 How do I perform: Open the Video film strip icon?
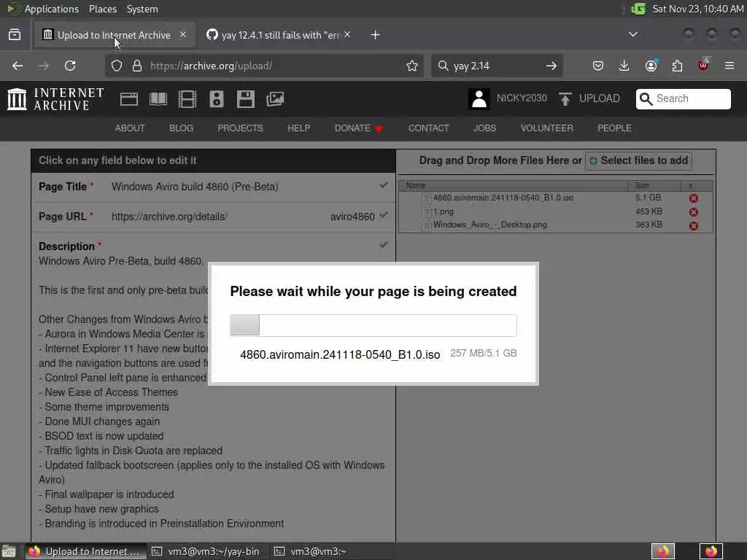coord(187,99)
